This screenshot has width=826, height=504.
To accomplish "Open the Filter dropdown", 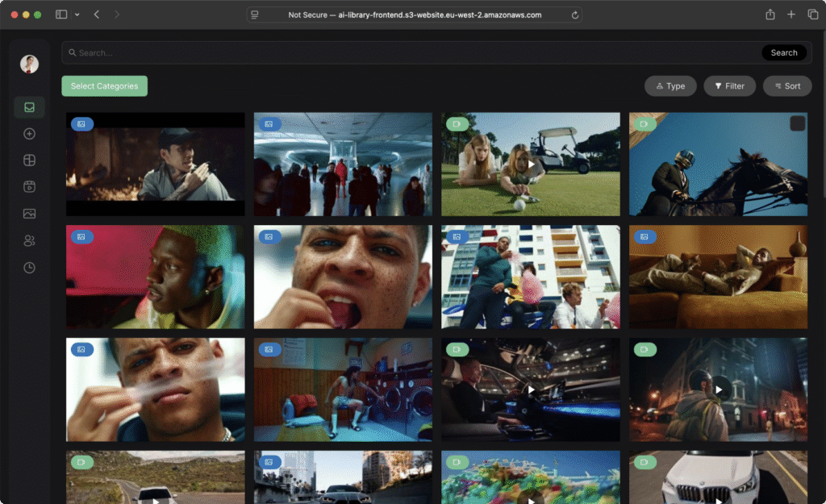I will click(x=729, y=85).
